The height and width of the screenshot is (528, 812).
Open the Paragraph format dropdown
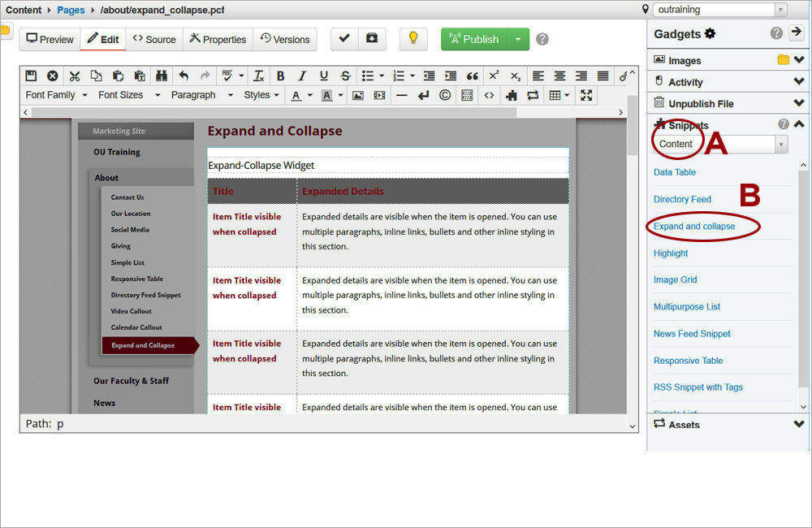[x=202, y=95]
